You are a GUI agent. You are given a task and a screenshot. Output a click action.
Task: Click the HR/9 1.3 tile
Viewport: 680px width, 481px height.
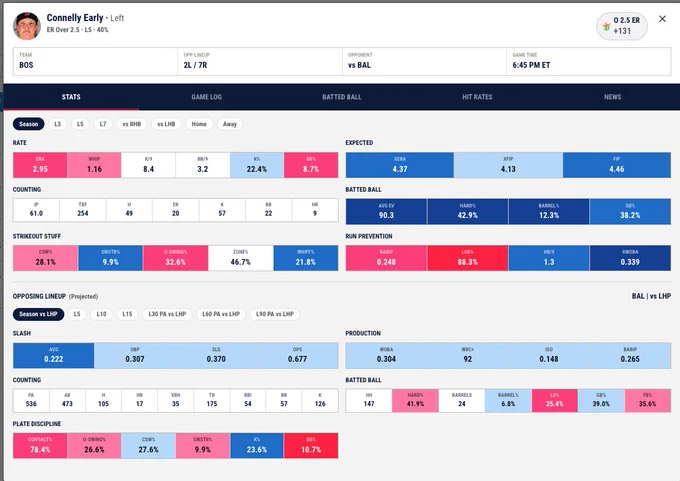(x=549, y=258)
